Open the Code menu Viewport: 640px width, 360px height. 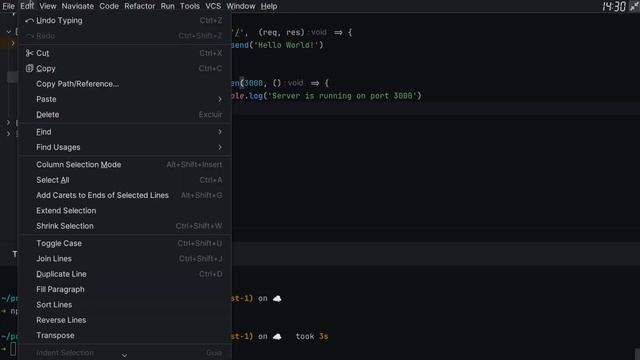pyautogui.click(x=109, y=6)
